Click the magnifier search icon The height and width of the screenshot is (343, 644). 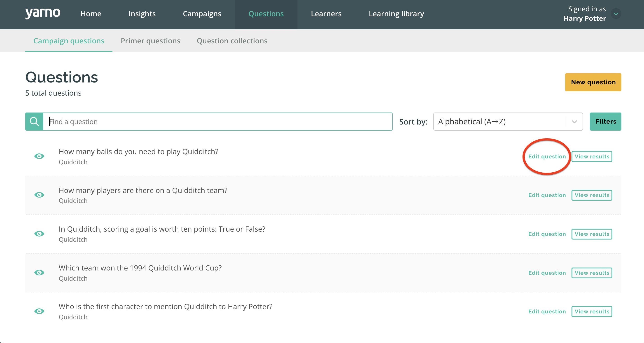pyautogui.click(x=34, y=122)
